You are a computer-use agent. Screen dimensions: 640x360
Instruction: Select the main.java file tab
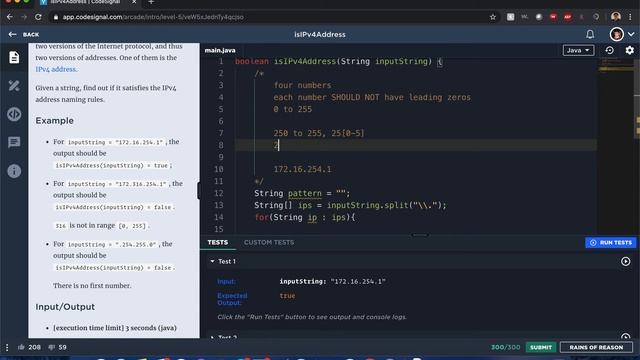tap(220, 50)
